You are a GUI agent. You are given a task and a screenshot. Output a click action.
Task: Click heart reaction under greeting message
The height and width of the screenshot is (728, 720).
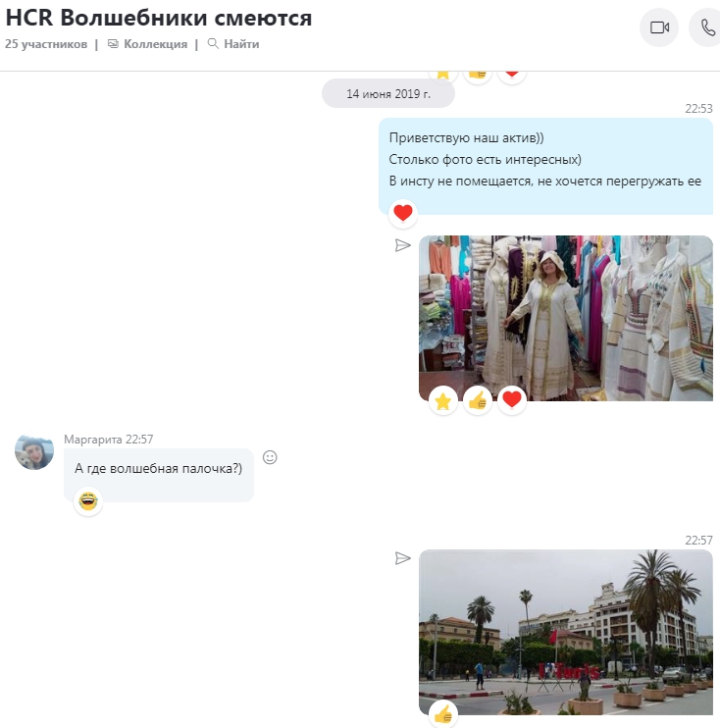[x=402, y=213]
